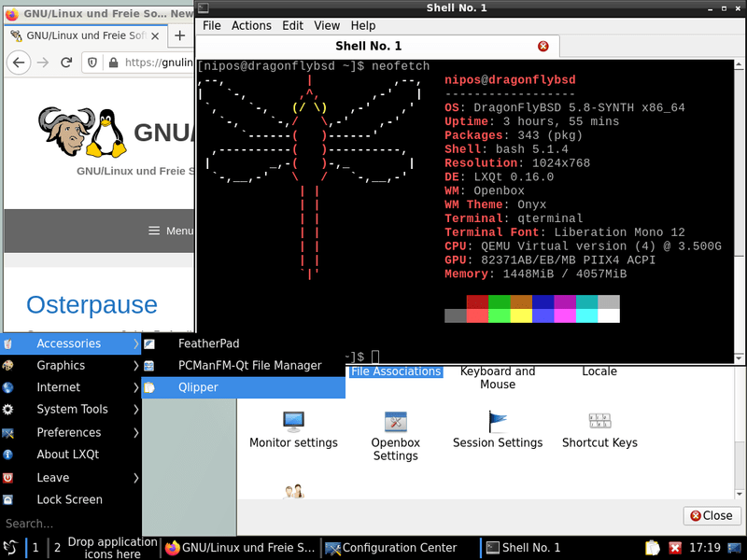This screenshot has height=560, width=747.
Task: Open the users and groups icon in Configuration Center
Action: [293, 491]
